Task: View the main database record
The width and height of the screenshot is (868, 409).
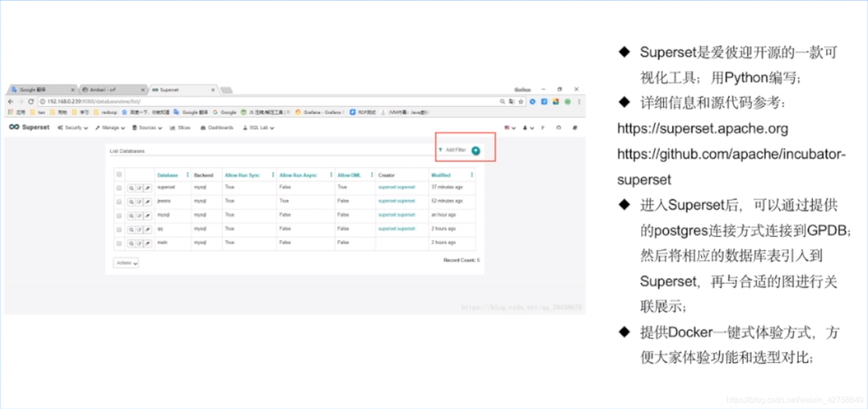Action: [x=131, y=243]
